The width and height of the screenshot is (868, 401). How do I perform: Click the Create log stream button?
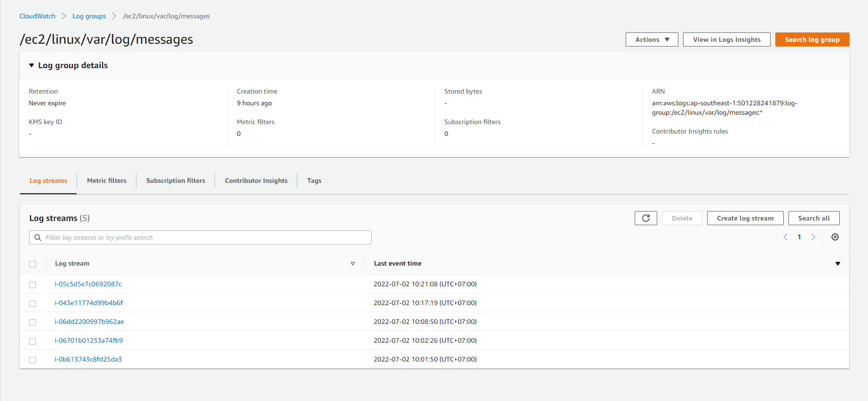coord(745,218)
